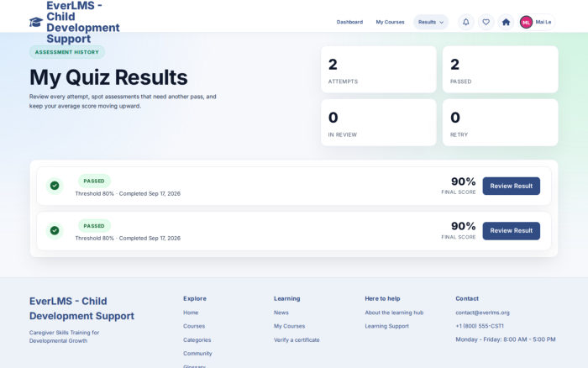This screenshot has width=588, height=368.
Task: Expand the Results dropdown menu
Action: pos(431,22)
